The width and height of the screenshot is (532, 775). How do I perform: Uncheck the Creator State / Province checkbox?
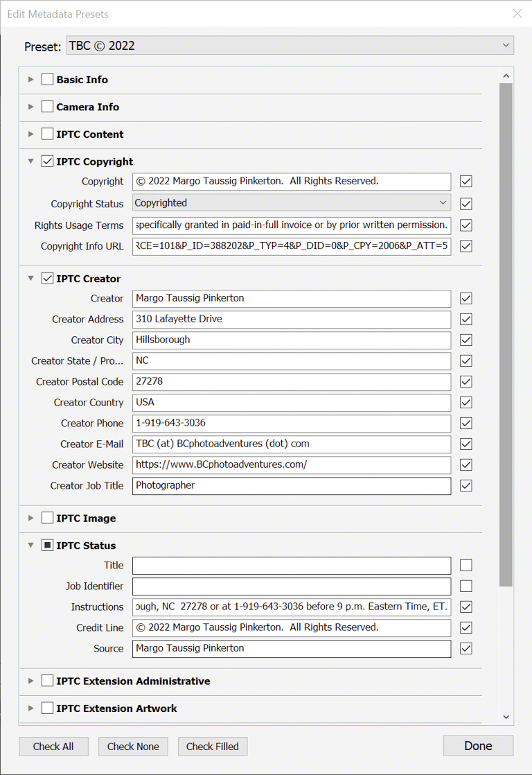click(465, 360)
